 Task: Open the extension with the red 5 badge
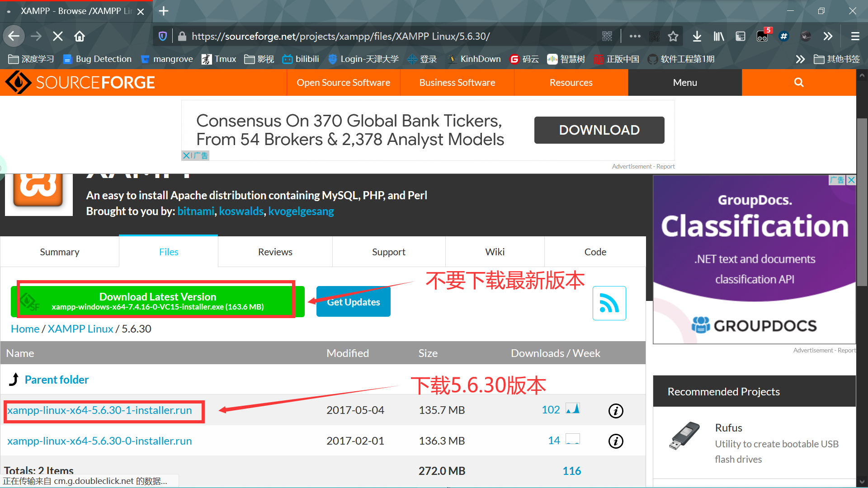click(763, 36)
